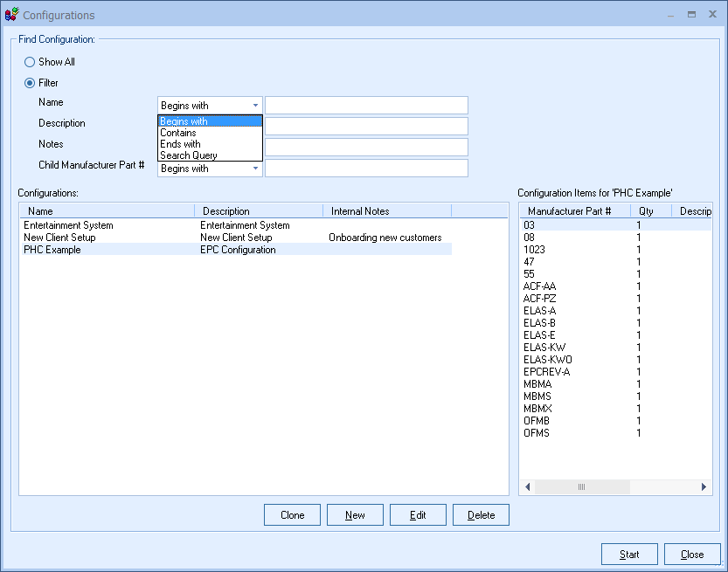Select the New Client Setup configuration row
728x572 pixels.
tap(59, 238)
